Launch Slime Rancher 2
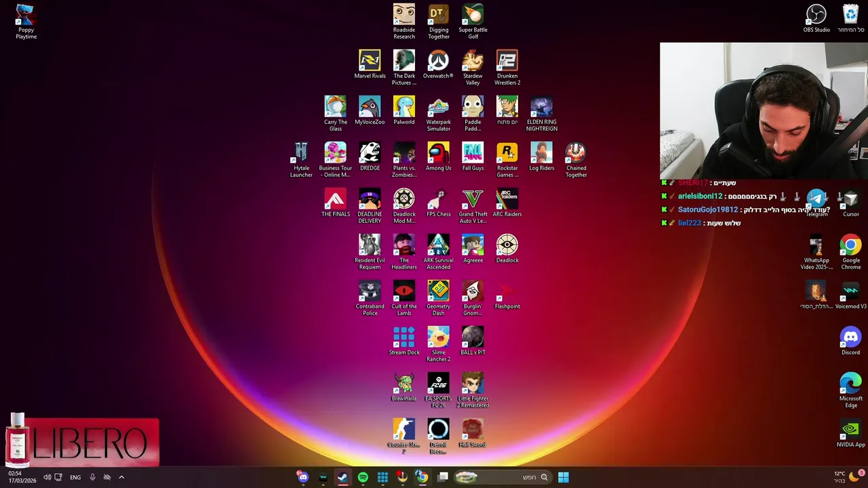Image resolution: width=868 pixels, height=488 pixels. pyautogui.click(x=439, y=344)
